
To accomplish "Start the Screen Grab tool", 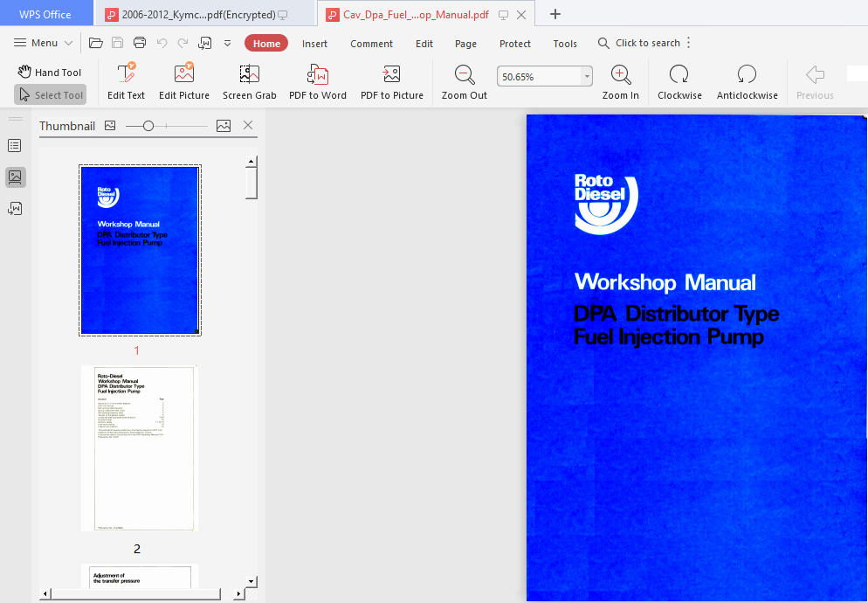I will pyautogui.click(x=249, y=81).
